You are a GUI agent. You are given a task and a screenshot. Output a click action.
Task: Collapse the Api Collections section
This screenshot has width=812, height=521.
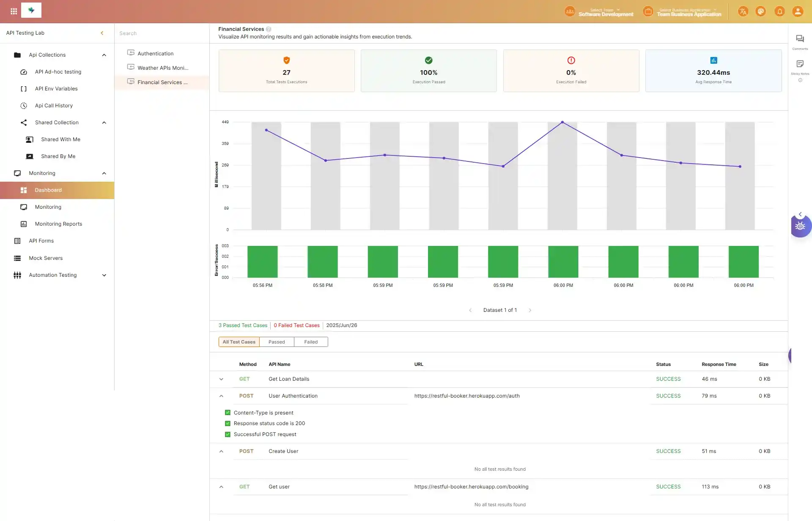[x=104, y=55]
